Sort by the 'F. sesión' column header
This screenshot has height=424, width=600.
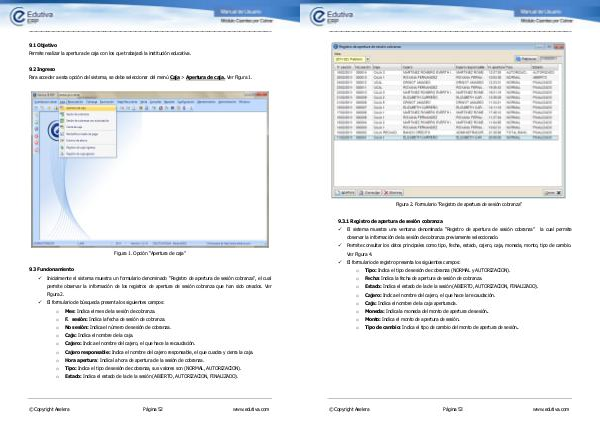click(345, 67)
